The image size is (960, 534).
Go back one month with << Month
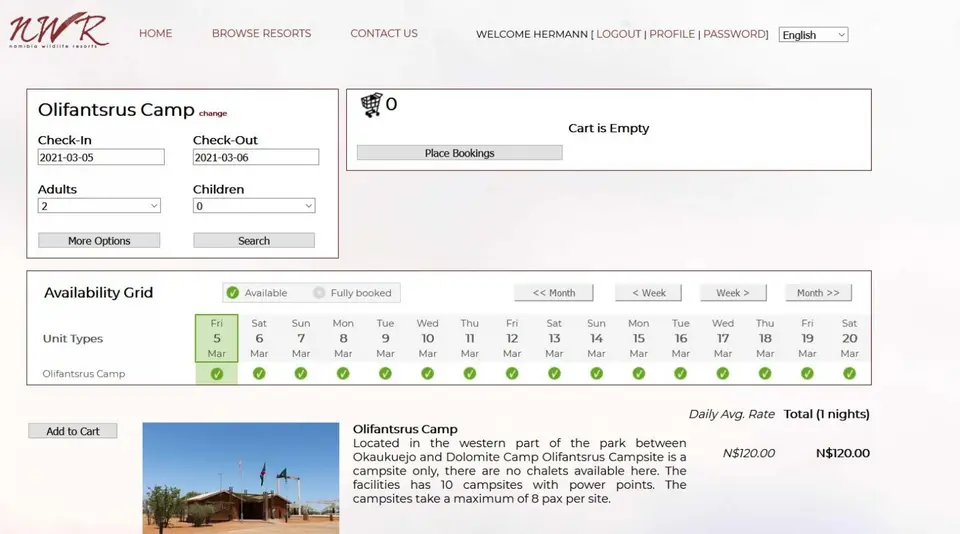554,293
